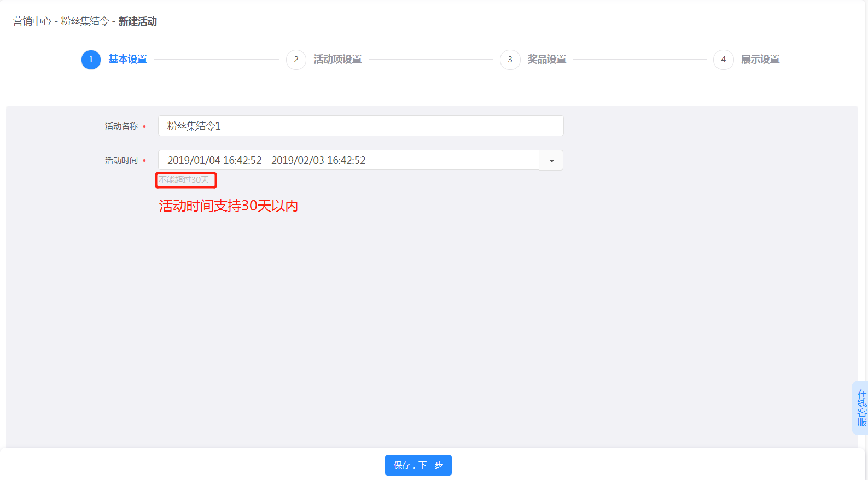Image resolution: width=868 pixels, height=480 pixels.
Task: Select the step 4 number circle
Action: [x=723, y=60]
